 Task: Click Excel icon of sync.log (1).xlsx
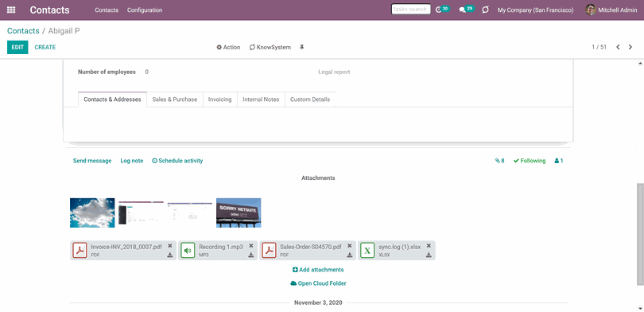pyautogui.click(x=367, y=251)
